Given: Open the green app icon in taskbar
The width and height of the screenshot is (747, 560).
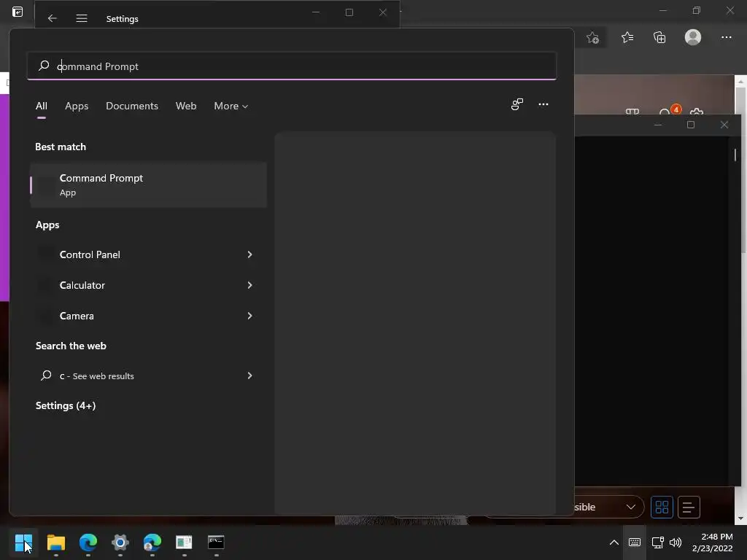Looking at the screenshot, I should (184, 542).
